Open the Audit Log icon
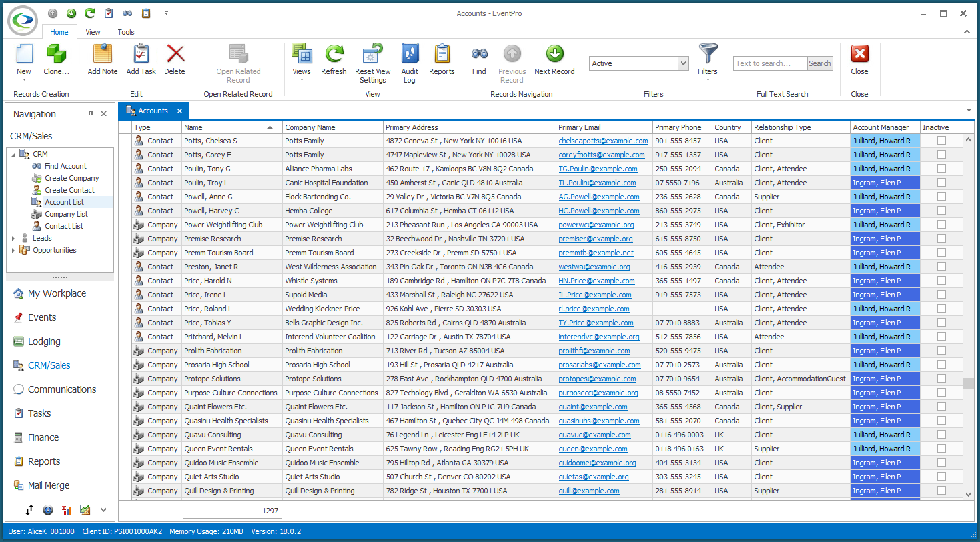Screen dimensions: 980x542 (x=410, y=54)
